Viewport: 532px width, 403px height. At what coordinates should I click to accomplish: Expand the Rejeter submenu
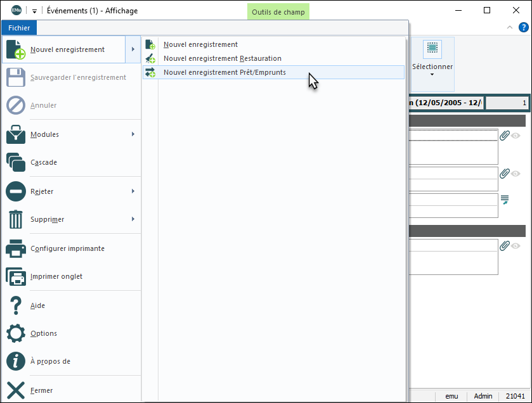pyautogui.click(x=133, y=191)
